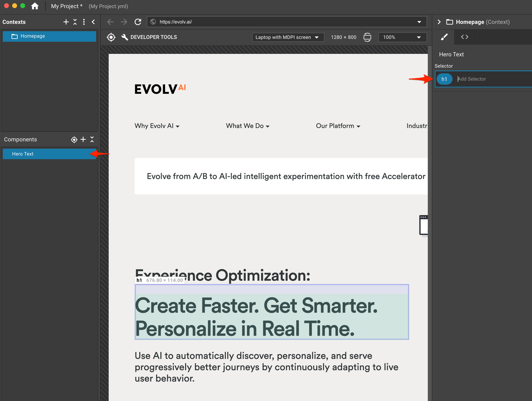Click the 1280 × 800 dimensions field
Image resolution: width=532 pixels, height=401 pixels.
(343, 37)
